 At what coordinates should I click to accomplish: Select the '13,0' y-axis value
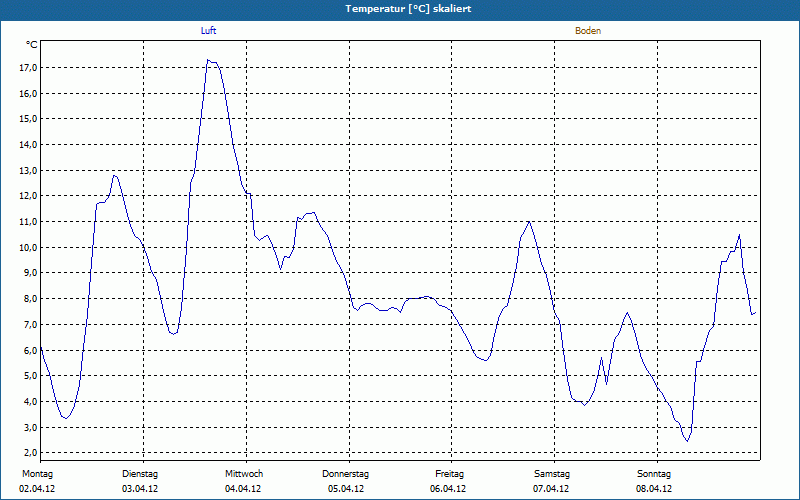28,170
